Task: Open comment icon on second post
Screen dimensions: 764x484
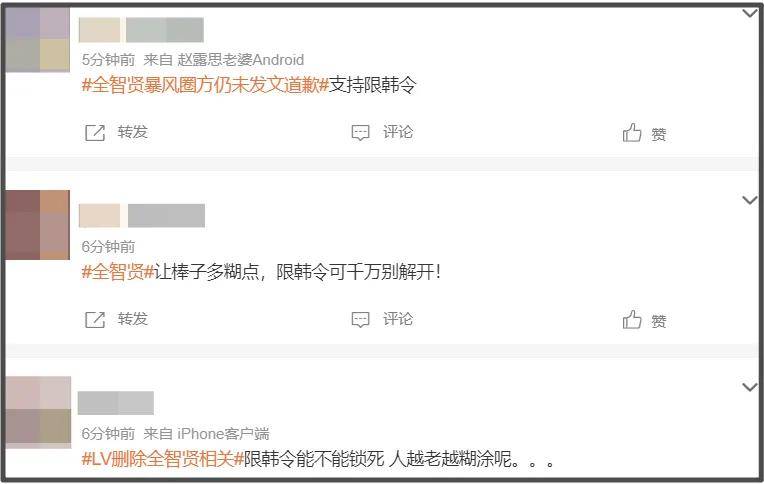Action: [361, 320]
